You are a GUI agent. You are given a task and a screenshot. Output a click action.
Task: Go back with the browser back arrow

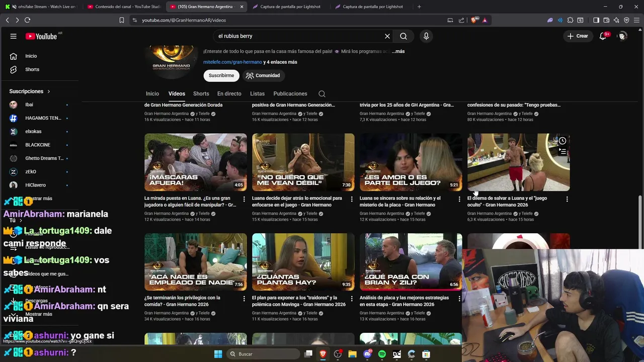pos(7,20)
